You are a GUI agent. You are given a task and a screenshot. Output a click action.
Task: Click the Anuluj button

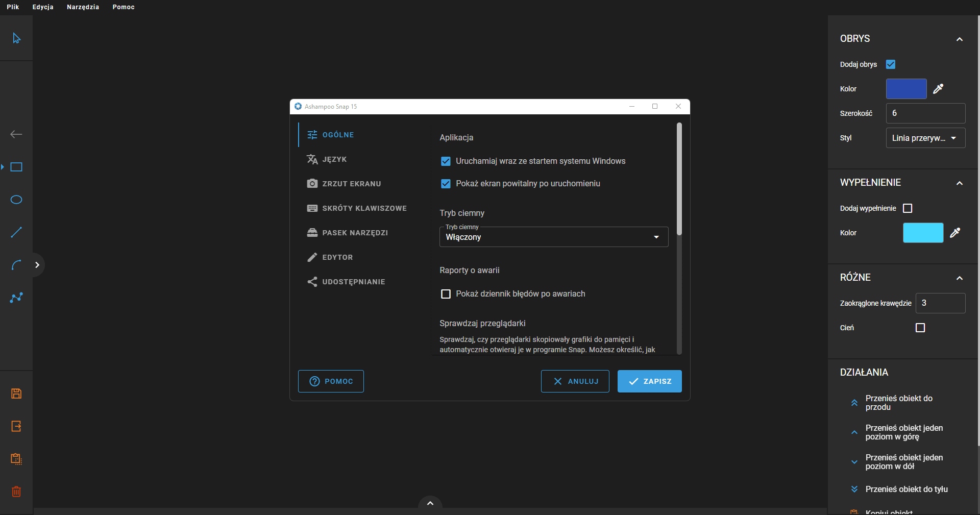[575, 381]
